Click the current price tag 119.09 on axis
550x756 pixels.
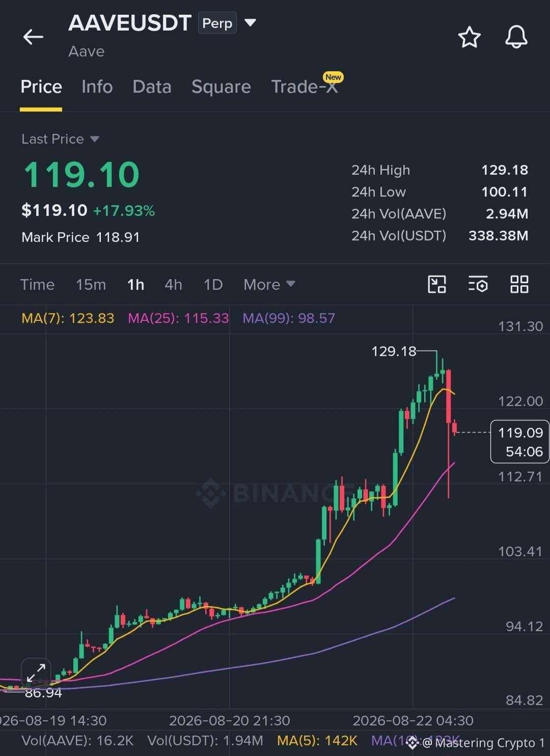click(x=519, y=442)
